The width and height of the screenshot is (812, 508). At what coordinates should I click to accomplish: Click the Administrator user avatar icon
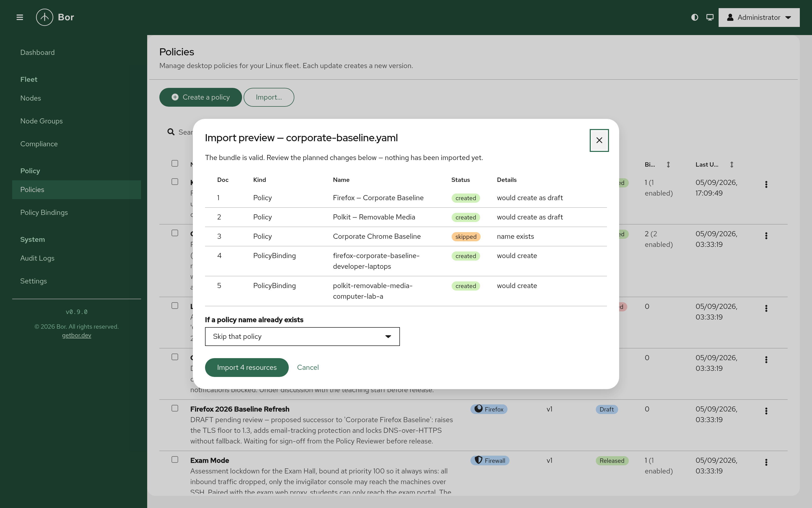(730, 17)
